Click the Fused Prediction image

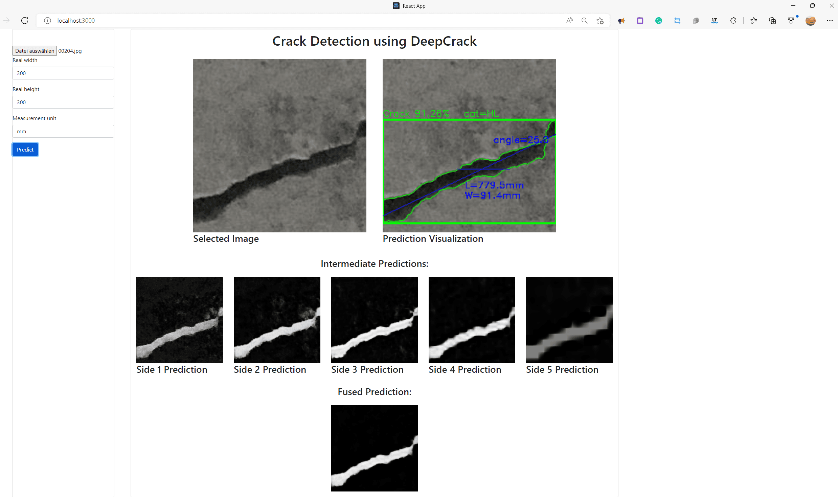tap(374, 448)
